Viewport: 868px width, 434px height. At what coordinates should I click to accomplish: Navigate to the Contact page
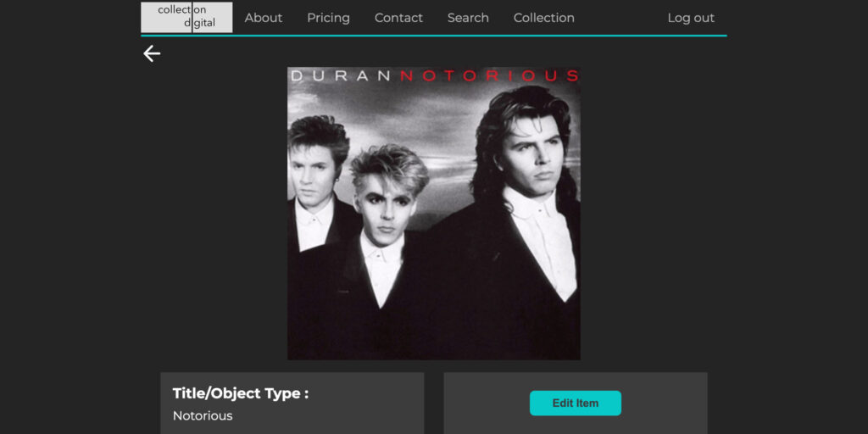(x=398, y=18)
